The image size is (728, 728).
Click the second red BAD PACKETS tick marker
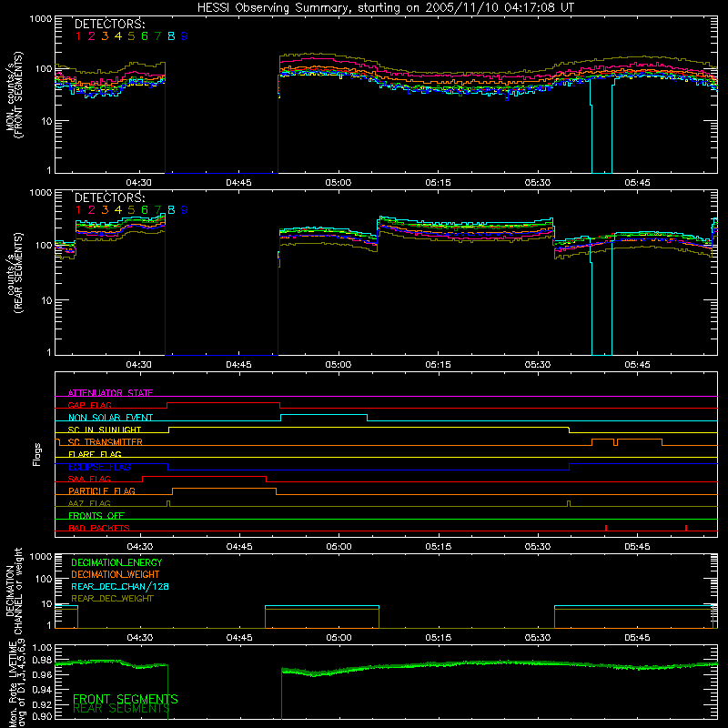coord(686,528)
